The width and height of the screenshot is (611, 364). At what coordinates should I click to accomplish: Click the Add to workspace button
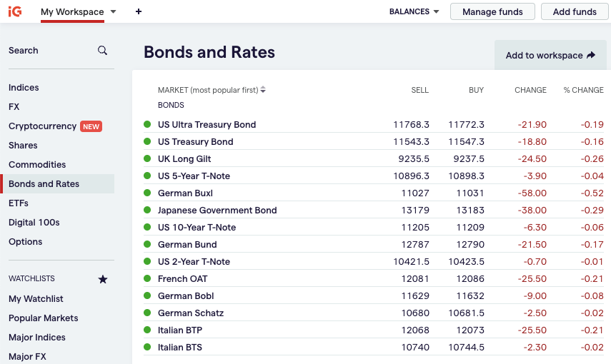pyautogui.click(x=550, y=55)
